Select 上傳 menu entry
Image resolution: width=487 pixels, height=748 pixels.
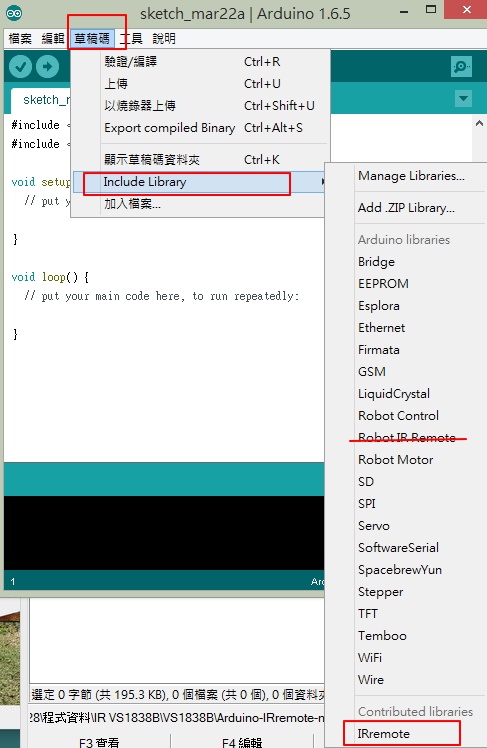click(x=200, y=83)
